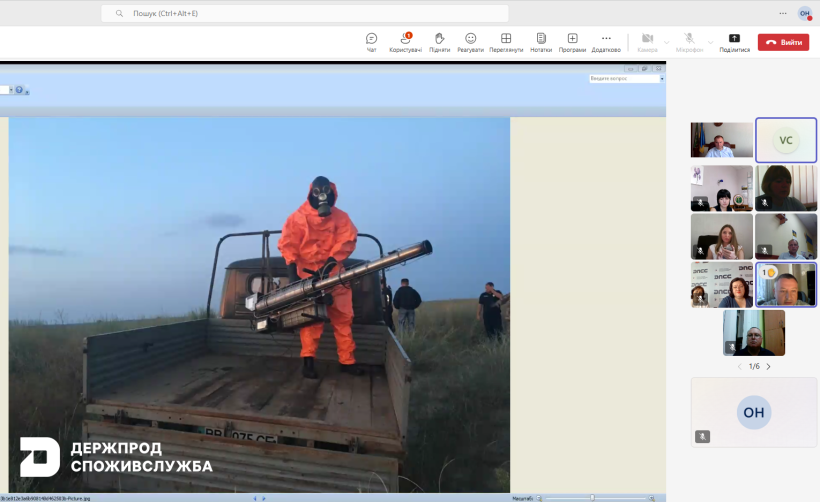Open the Додатково more options menu

click(x=606, y=42)
